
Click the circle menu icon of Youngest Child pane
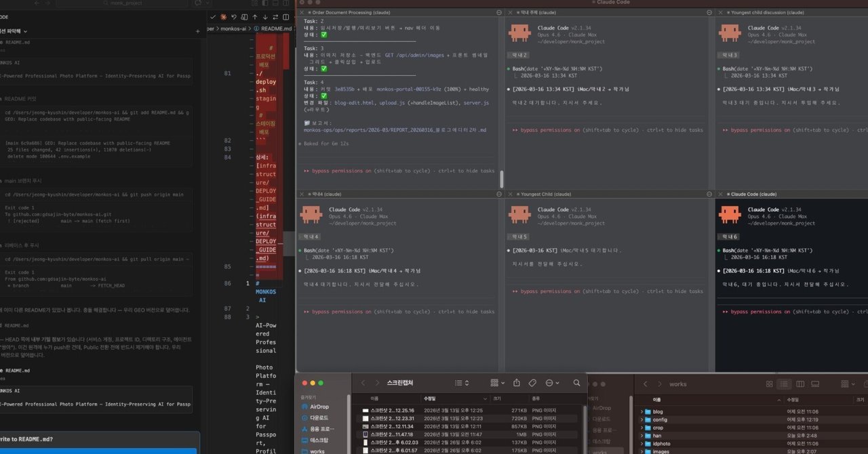[709, 193]
